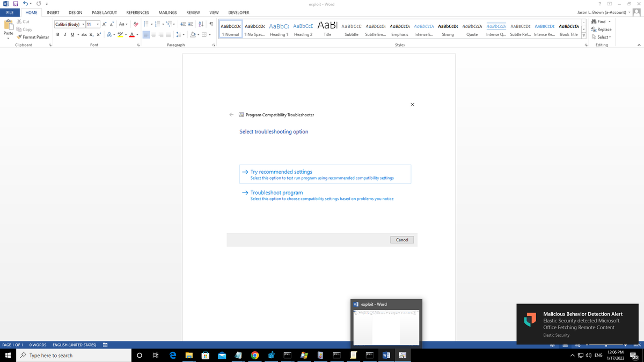This screenshot has width=644, height=362.
Task: Click Cut in the Clipboard group
Action: pyautogui.click(x=23, y=21)
